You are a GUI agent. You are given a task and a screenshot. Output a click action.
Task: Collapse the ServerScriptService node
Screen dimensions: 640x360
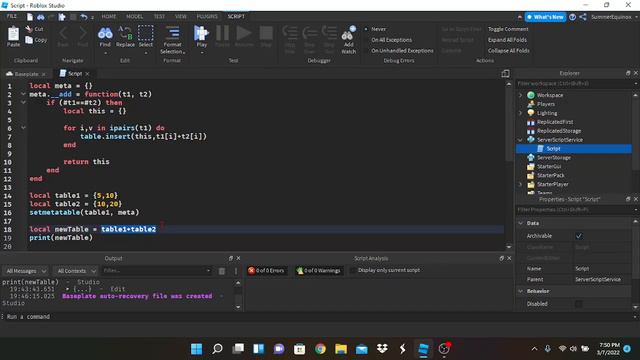click(520, 140)
